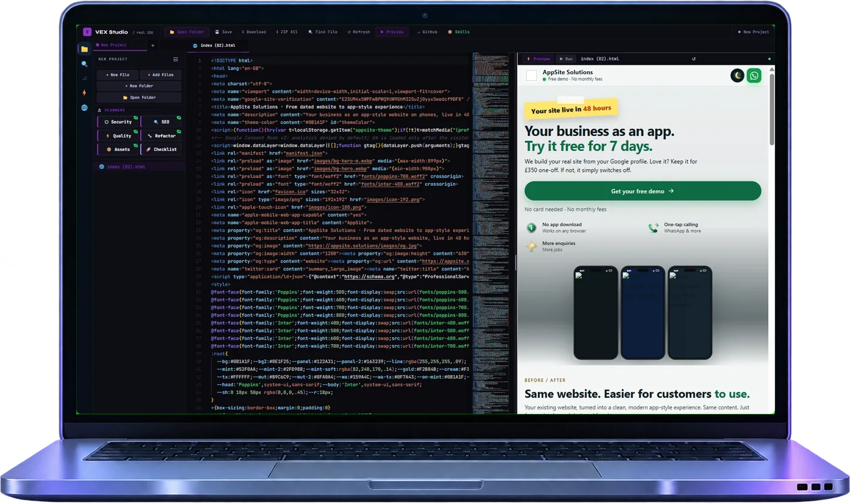
Task: Open the file explorer sidebar icon
Action: (x=85, y=49)
